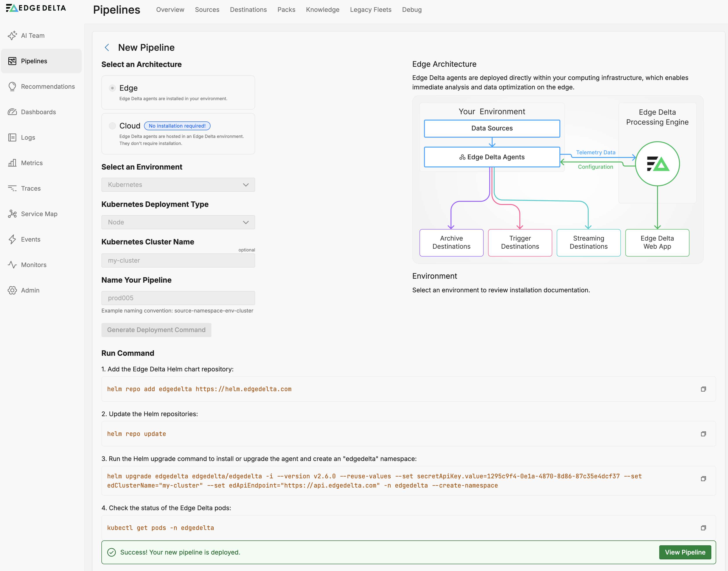Go back using New Pipeline arrow

(107, 47)
